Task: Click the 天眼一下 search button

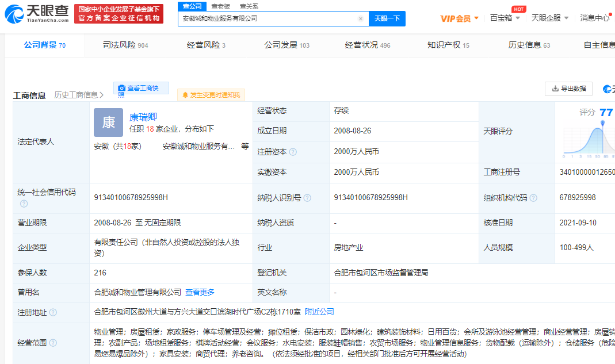Action: coord(387,18)
